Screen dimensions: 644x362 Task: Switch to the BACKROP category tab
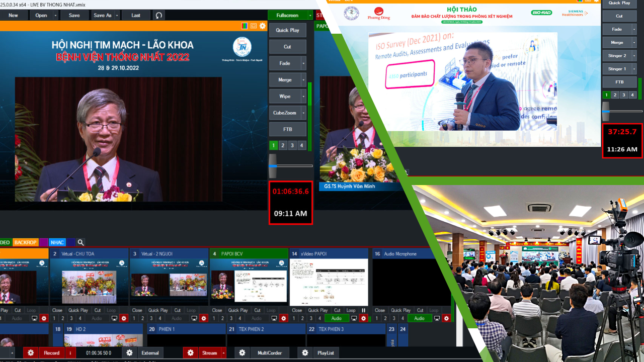click(25, 242)
